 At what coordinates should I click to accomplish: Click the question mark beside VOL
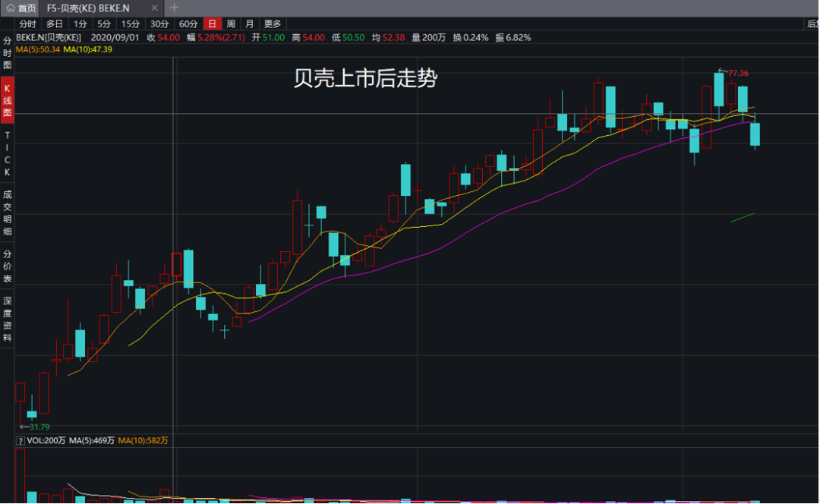[x=20, y=441]
